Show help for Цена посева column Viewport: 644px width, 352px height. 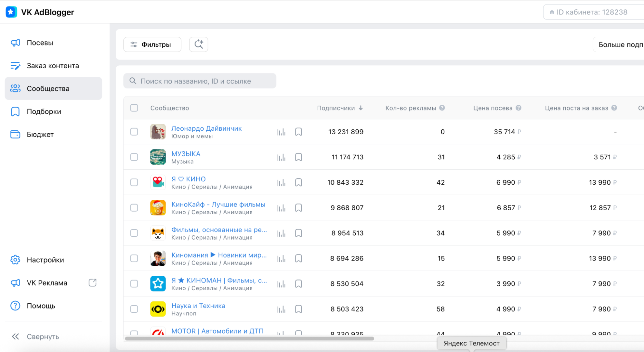pyautogui.click(x=518, y=108)
